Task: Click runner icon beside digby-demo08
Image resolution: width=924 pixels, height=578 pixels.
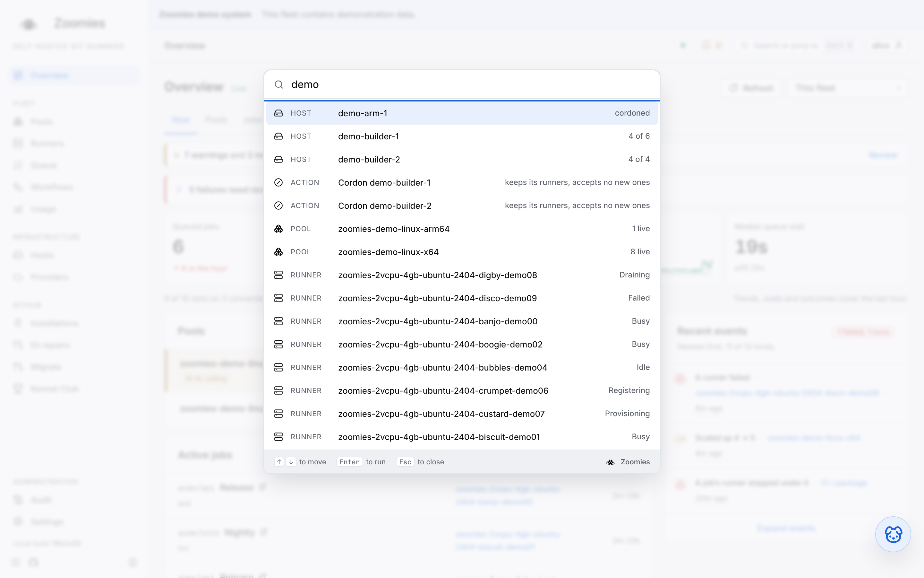Action: click(279, 275)
